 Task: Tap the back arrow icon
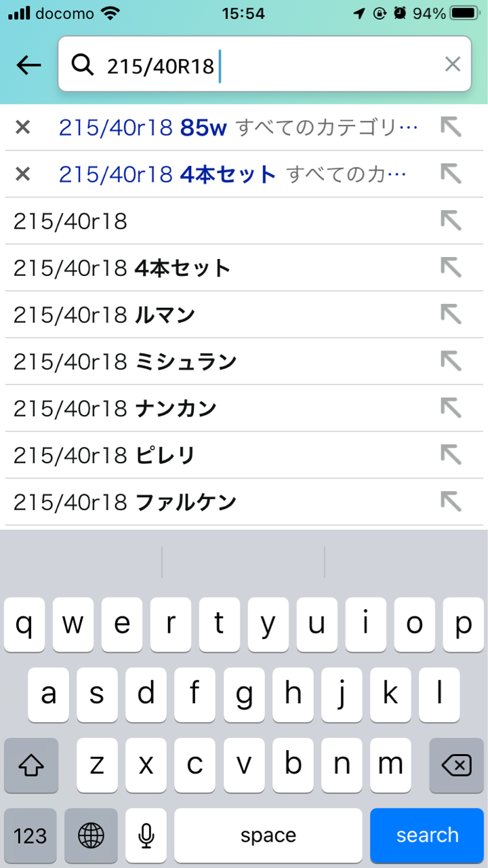[x=28, y=65]
